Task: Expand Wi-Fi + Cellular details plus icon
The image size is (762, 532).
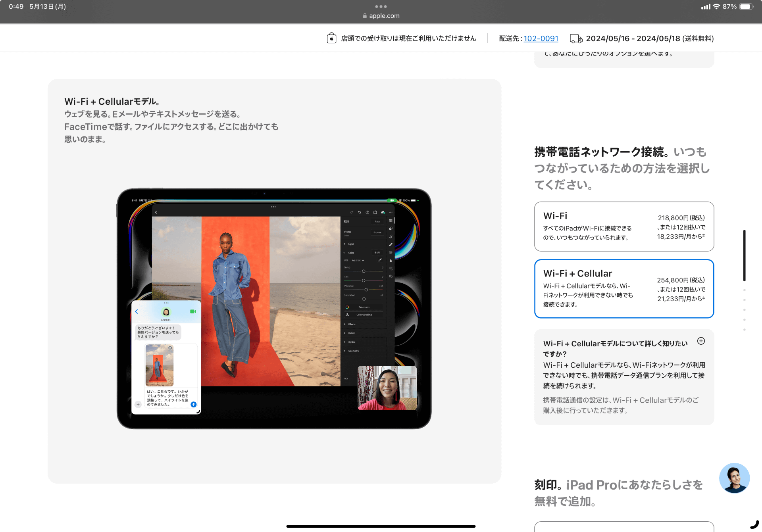Action: coord(701,341)
